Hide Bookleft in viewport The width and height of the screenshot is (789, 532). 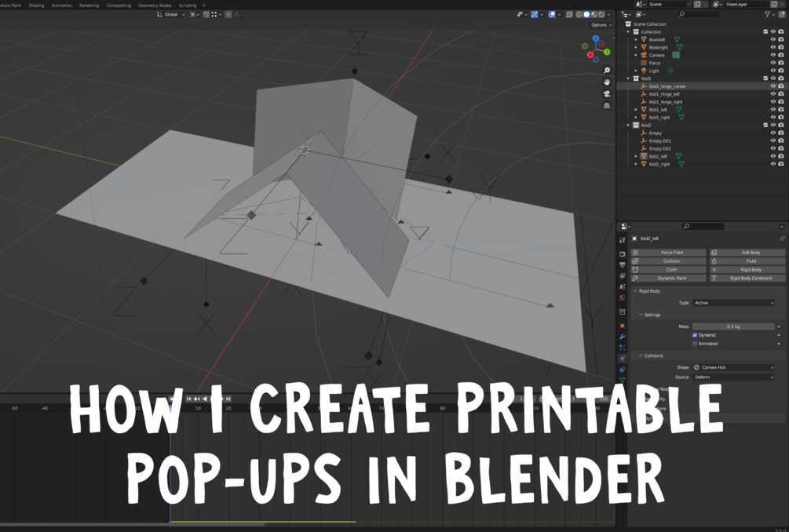[x=773, y=39]
